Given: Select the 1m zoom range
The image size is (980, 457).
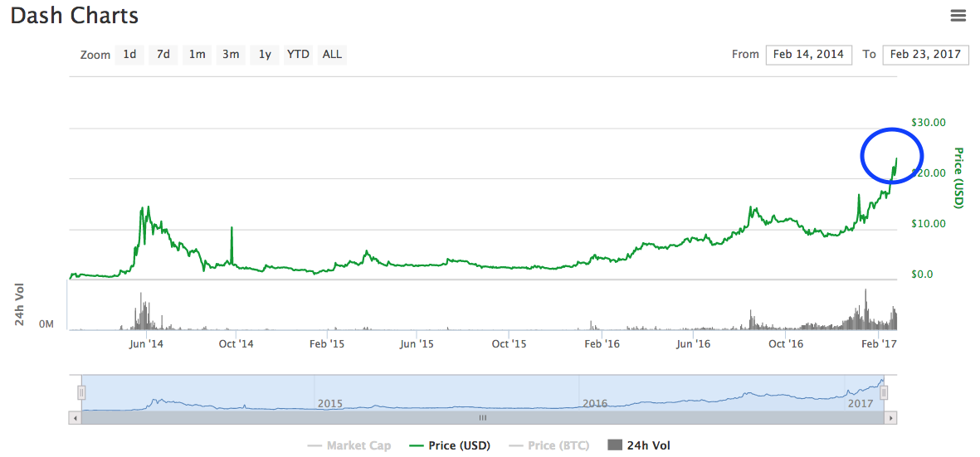Looking at the screenshot, I should [x=197, y=55].
